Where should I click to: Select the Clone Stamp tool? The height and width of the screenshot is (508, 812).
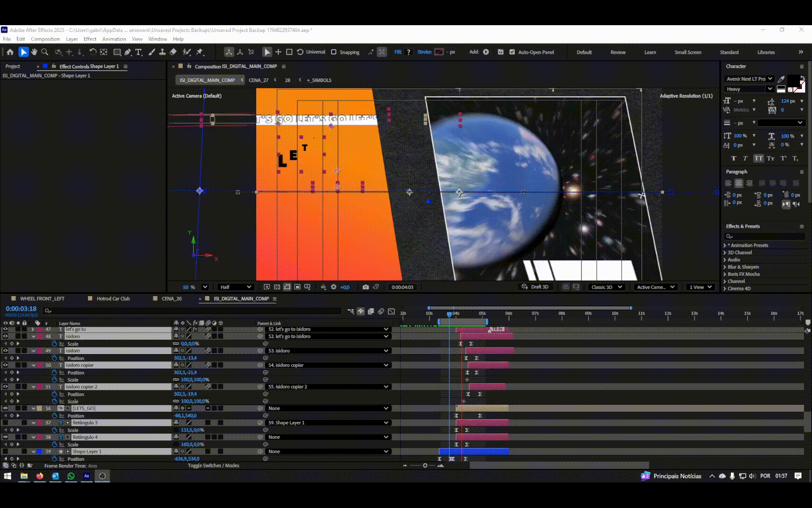pos(162,52)
